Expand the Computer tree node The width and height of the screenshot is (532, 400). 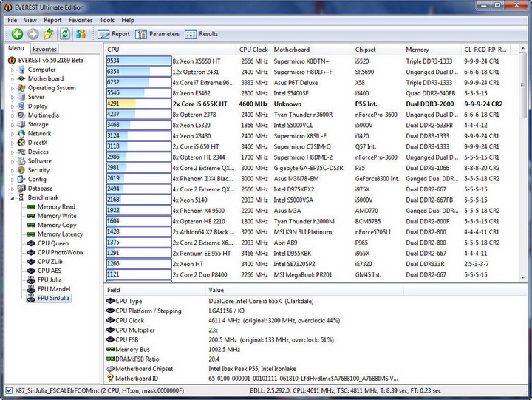(13, 70)
